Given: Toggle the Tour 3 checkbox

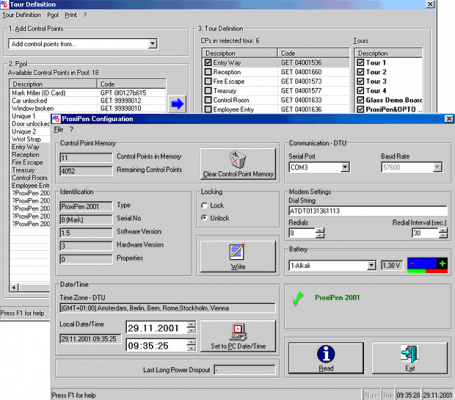Looking at the screenshot, I should pos(360,81).
